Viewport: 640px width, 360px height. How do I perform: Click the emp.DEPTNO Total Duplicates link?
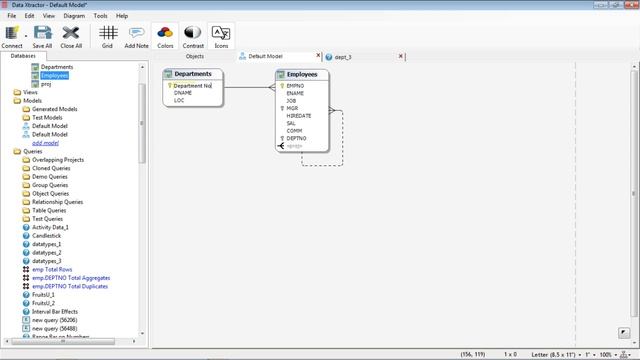(x=70, y=287)
